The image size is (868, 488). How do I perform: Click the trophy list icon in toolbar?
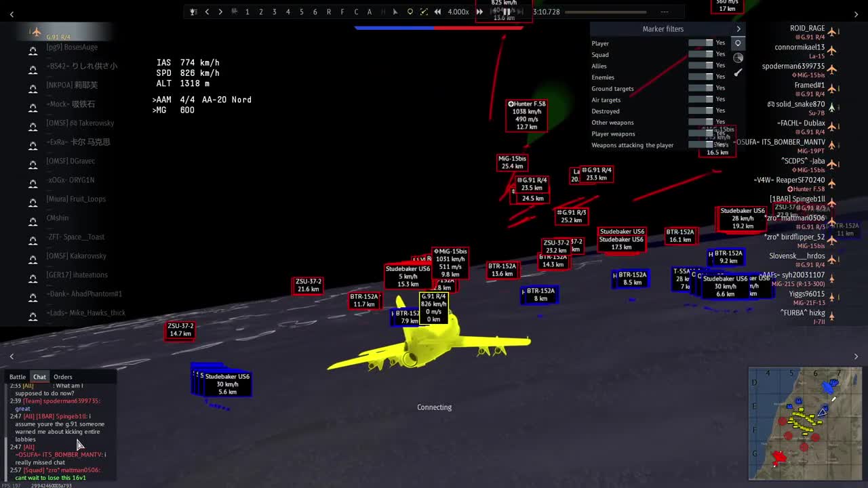[193, 12]
